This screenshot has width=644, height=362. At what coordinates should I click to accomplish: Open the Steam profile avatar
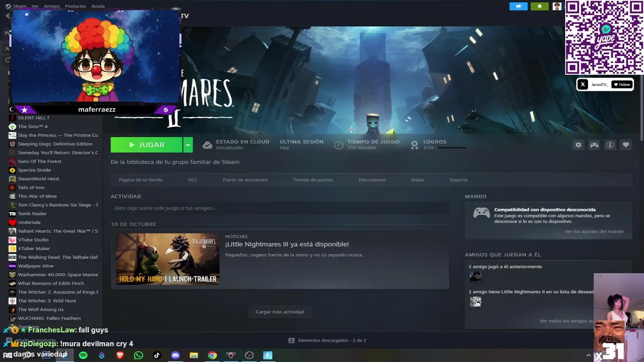[556, 7]
